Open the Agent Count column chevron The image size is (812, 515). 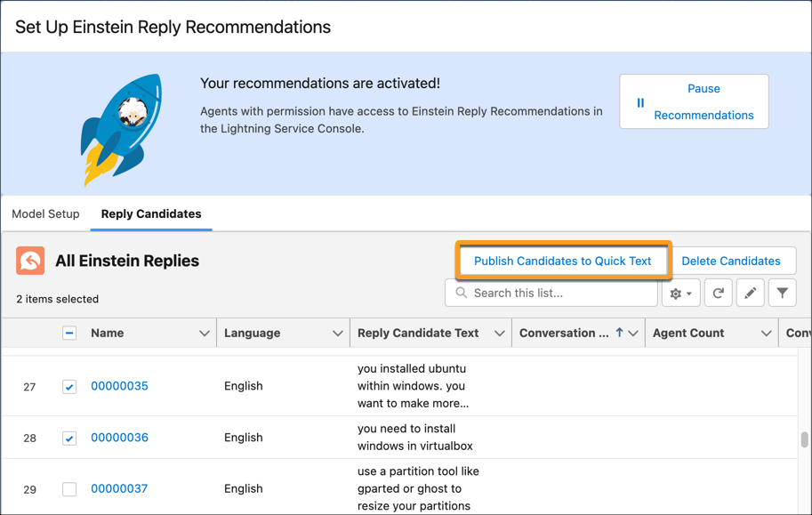(x=767, y=334)
